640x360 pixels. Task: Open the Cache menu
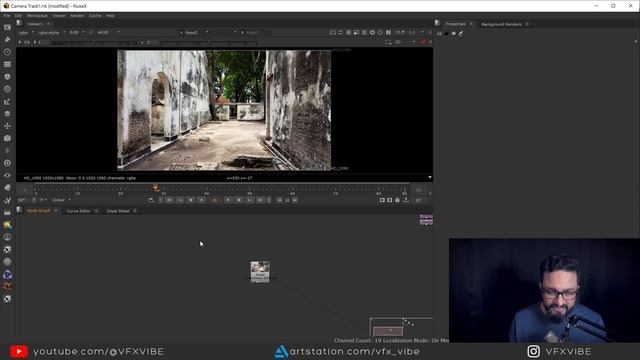tap(95, 16)
